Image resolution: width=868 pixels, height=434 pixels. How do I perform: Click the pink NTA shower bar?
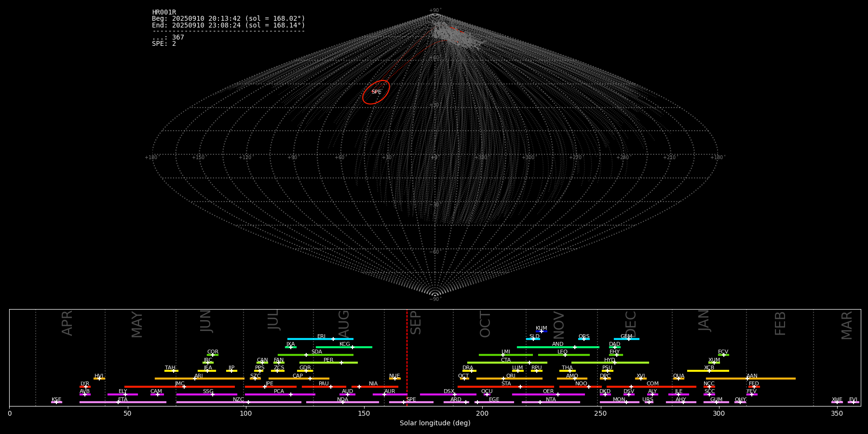click(x=551, y=402)
